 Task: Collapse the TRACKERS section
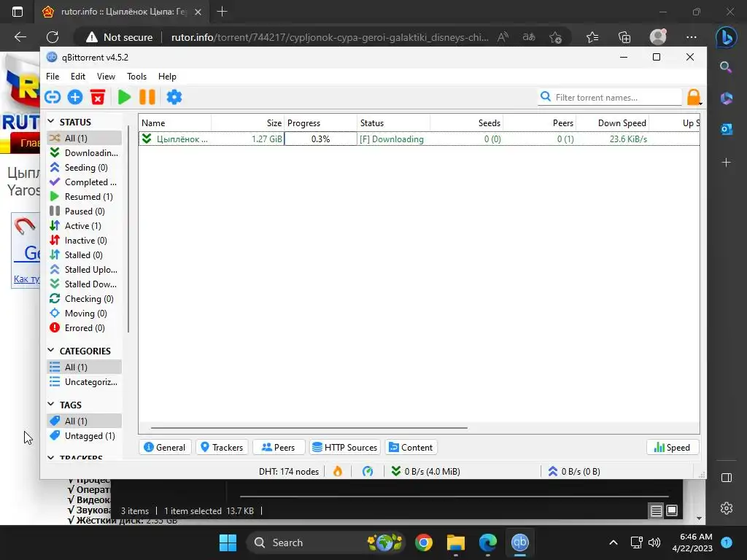click(x=51, y=457)
